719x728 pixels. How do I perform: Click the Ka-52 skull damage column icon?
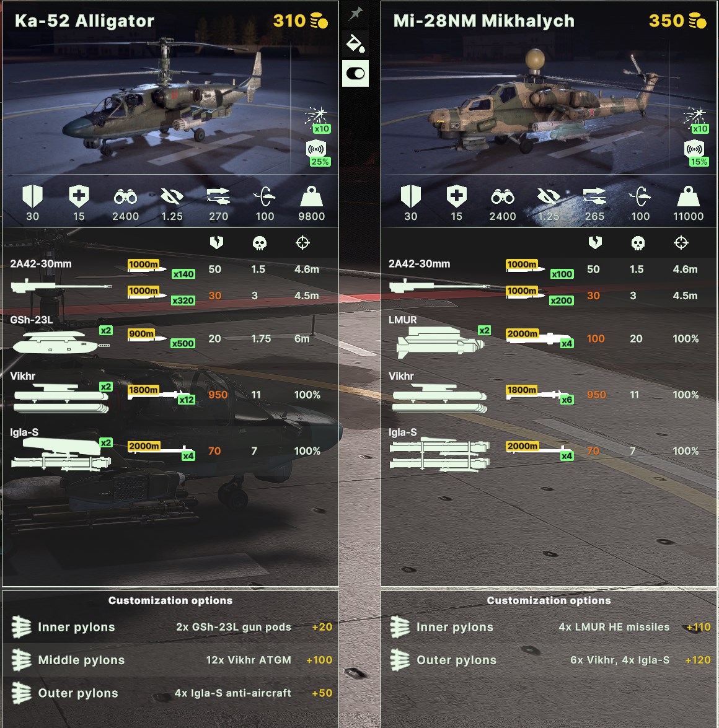[x=259, y=243]
